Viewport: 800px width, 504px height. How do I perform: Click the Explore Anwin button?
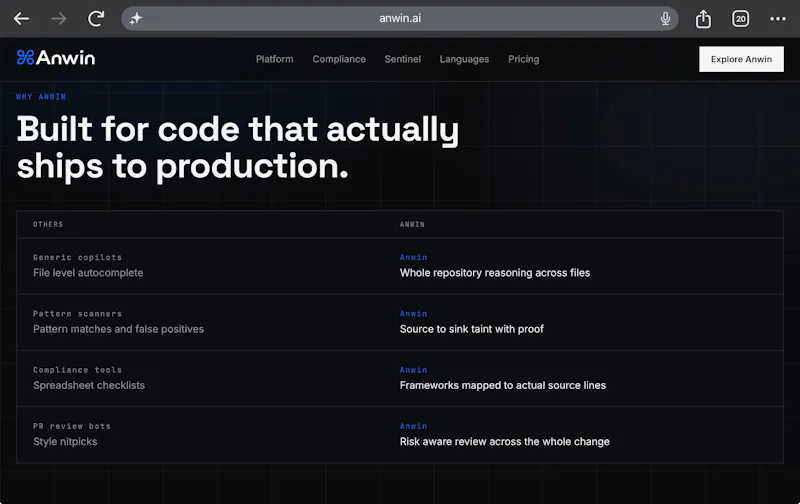pos(741,59)
